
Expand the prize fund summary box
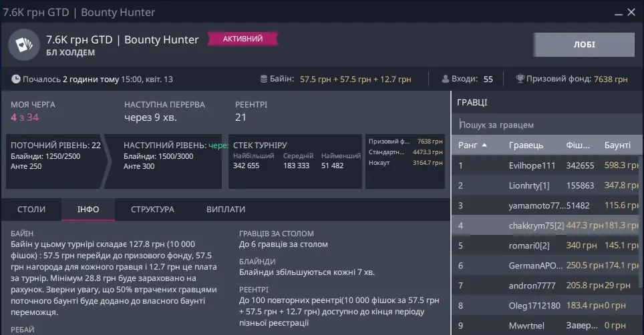pyautogui.click(x=406, y=161)
